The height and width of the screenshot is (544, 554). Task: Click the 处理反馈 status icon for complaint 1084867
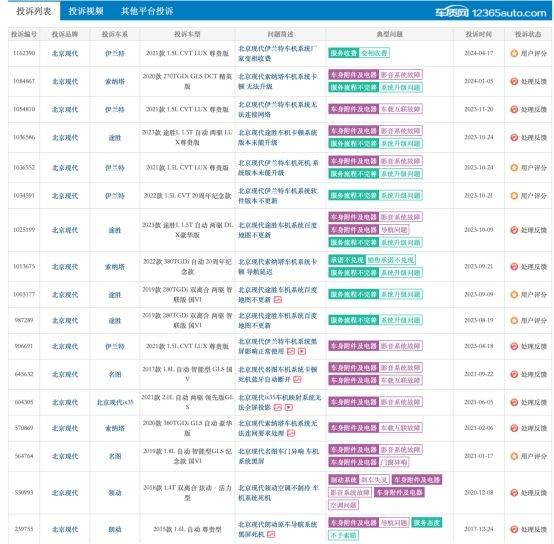pyautogui.click(x=514, y=82)
